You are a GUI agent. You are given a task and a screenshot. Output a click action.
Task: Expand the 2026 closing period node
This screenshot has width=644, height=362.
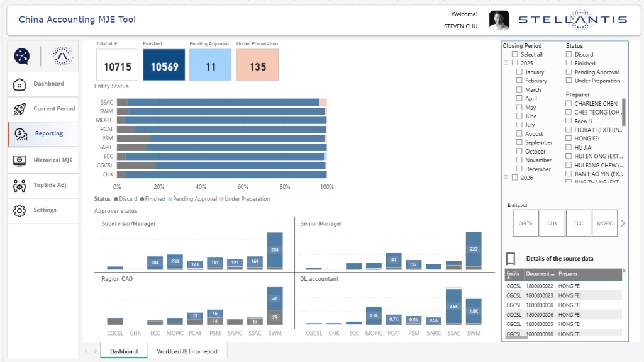tap(506, 178)
